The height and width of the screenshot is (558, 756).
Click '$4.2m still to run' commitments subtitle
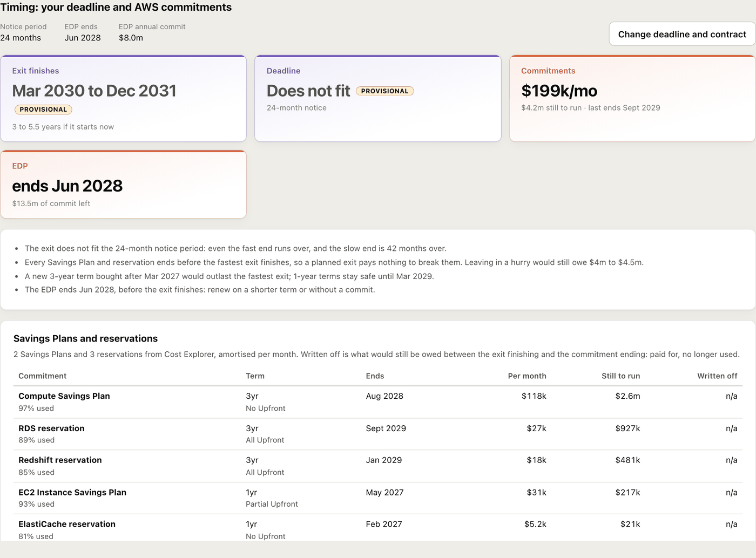pyautogui.click(x=551, y=108)
